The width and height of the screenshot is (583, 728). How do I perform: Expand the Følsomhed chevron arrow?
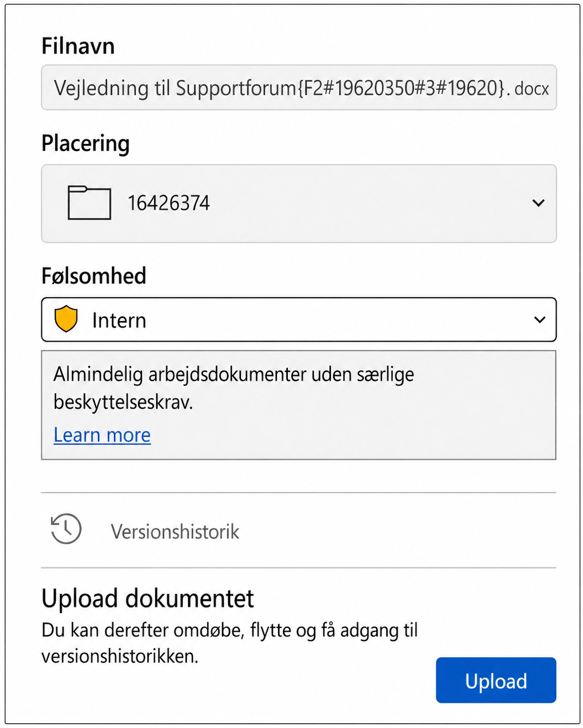(x=540, y=320)
